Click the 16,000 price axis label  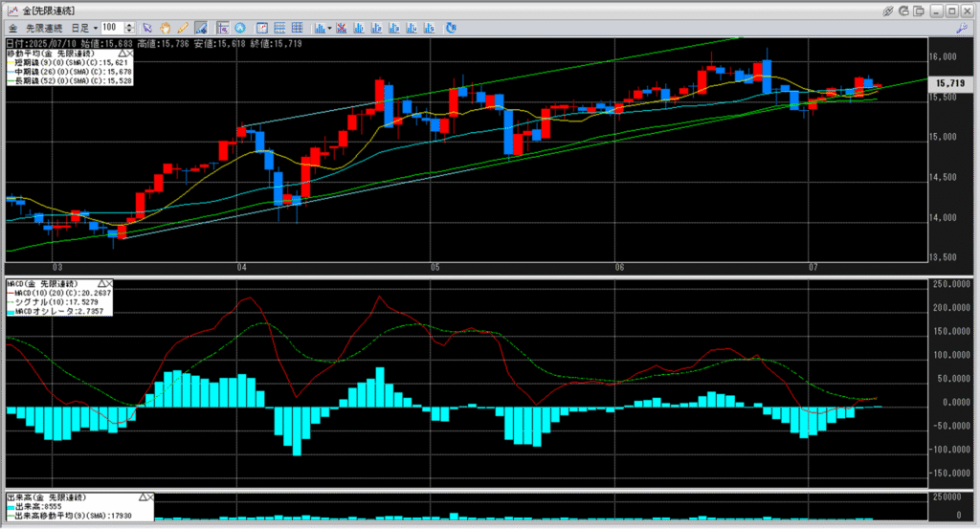(943, 56)
